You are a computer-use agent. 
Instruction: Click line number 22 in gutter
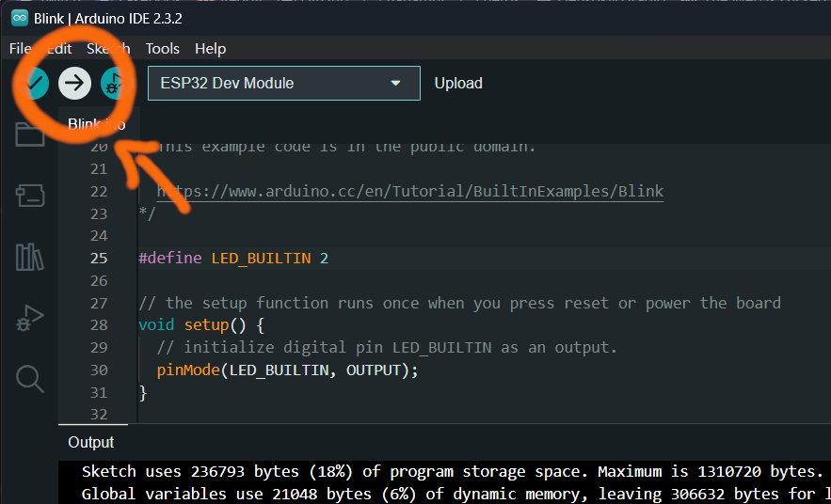tap(99, 191)
